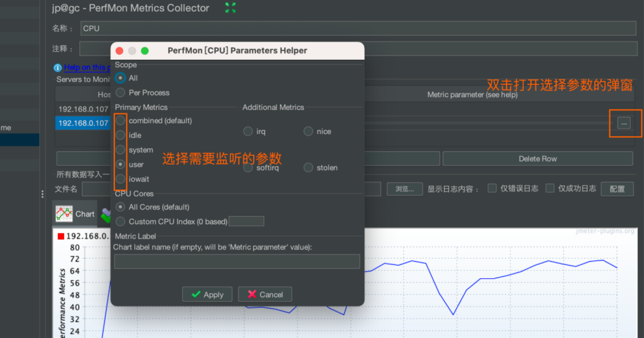This screenshot has height=338, width=644.
Task: Click the Metric parameter (see help) column header
Action: click(472, 94)
